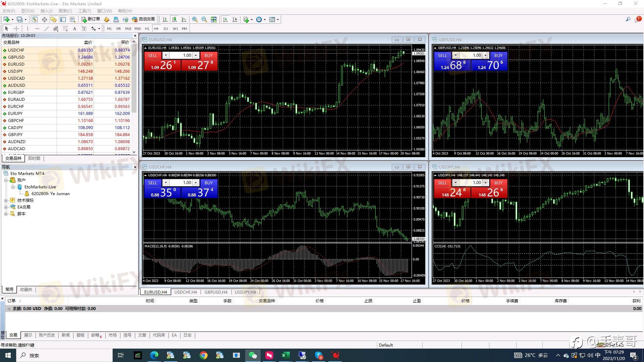This screenshot has width=644, height=362.
Task: Open dropdown arrow next to Profiles icon
Action: 25,19
